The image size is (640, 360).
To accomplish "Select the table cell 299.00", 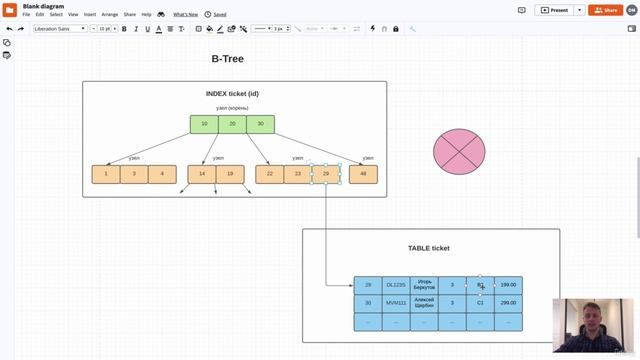I will coord(508,303).
